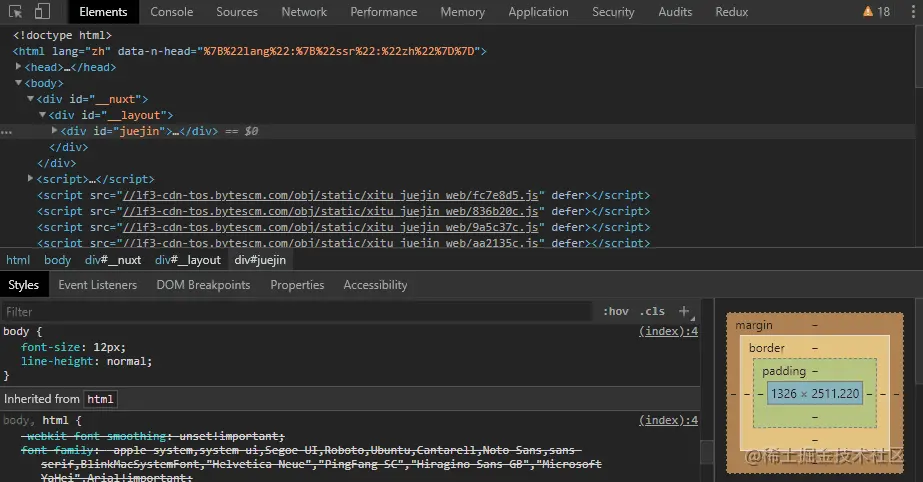The height and width of the screenshot is (482, 923).
Task: Select the doctype html line
Action: [62, 35]
